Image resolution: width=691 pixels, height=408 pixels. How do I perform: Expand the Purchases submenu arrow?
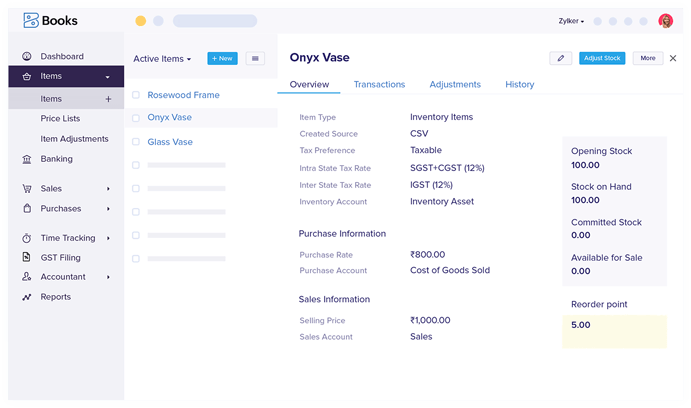coord(108,209)
